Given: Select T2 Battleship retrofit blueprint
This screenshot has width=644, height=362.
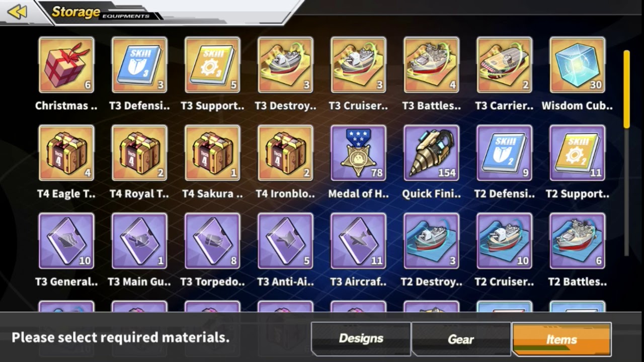Looking at the screenshot, I should point(578,241).
